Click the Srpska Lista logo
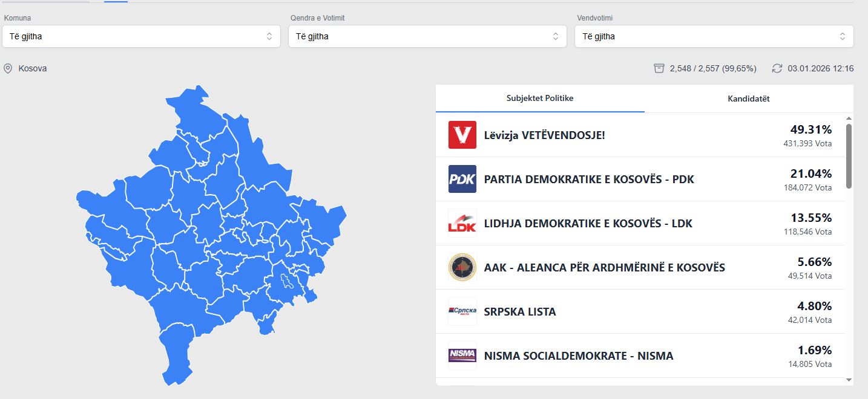 coord(462,311)
